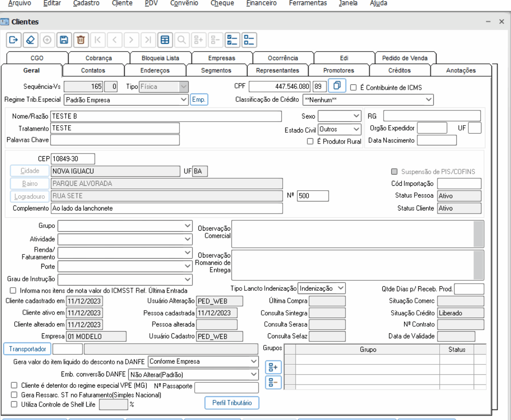Click the Transportador button
This screenshot has height=420, width=511.
pos(27,349)
